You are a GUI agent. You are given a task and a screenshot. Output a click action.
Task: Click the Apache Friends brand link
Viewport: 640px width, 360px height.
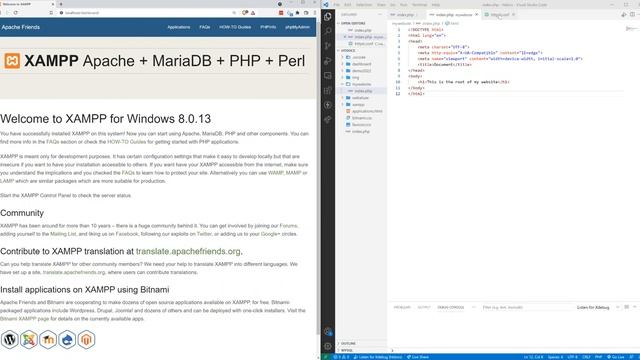[21, 27]
